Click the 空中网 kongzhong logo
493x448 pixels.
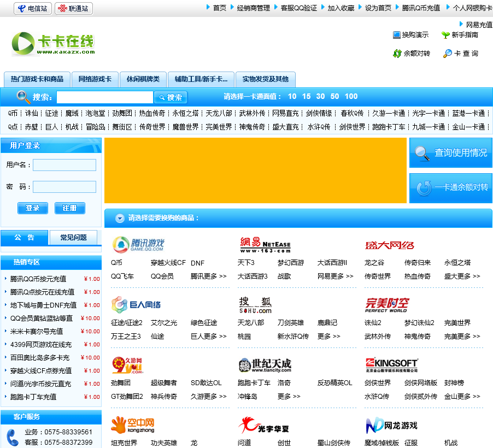[133, 425]
